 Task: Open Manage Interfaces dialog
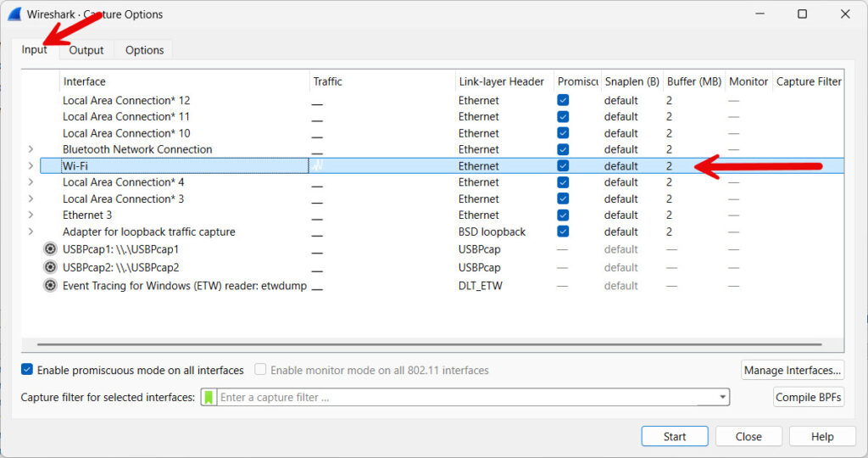[792, 370]
